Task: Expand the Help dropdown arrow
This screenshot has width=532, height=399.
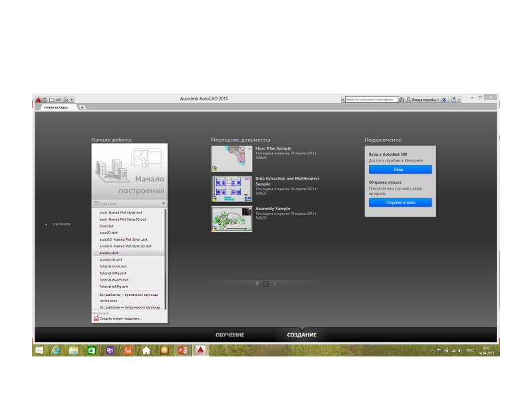Action: (459, 100)
